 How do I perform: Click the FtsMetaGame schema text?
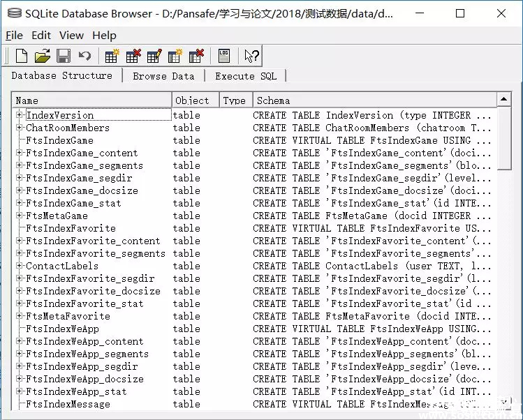click(372, 216)
